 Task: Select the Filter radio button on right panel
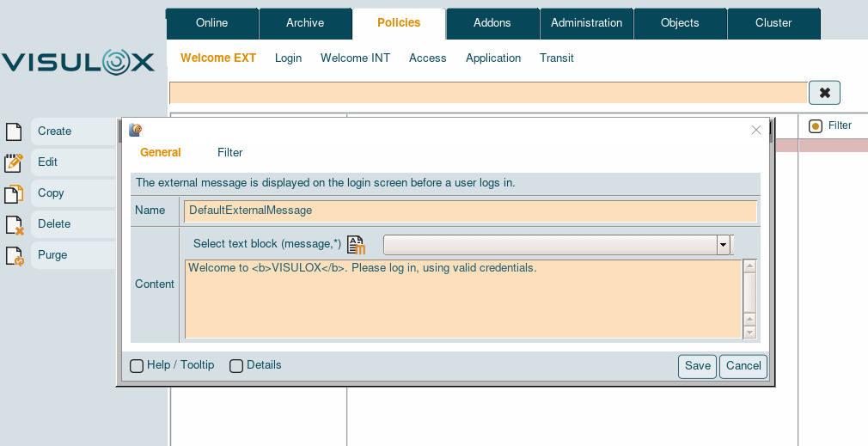pyautogui.click(x=816, y=126)
